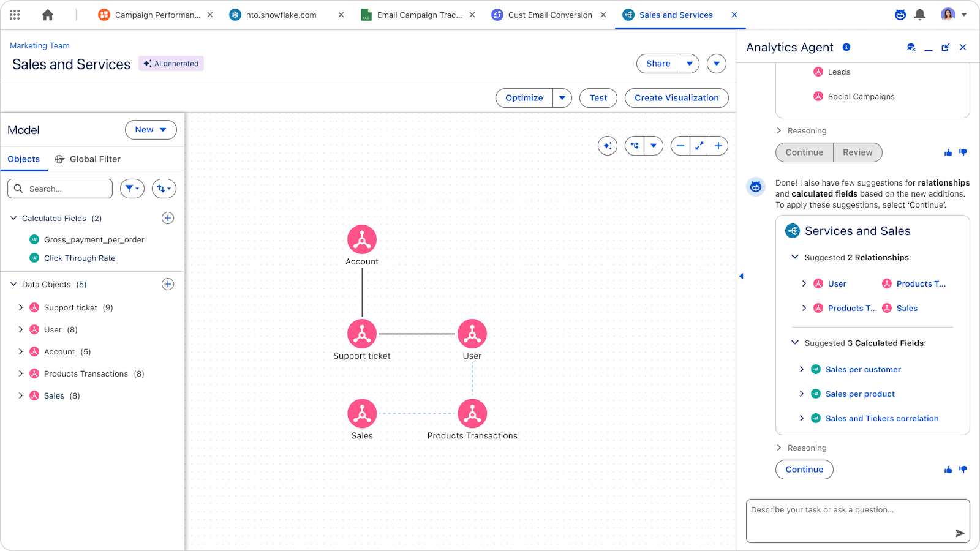Expand the Products Transactions object
This screenshot has height=551, width=980.
21,373
